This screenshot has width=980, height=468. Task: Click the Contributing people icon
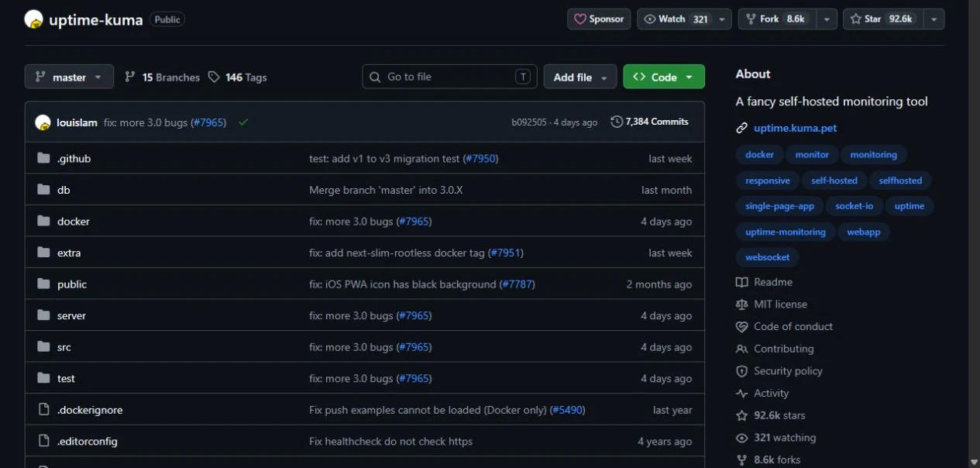coord(741,349)
